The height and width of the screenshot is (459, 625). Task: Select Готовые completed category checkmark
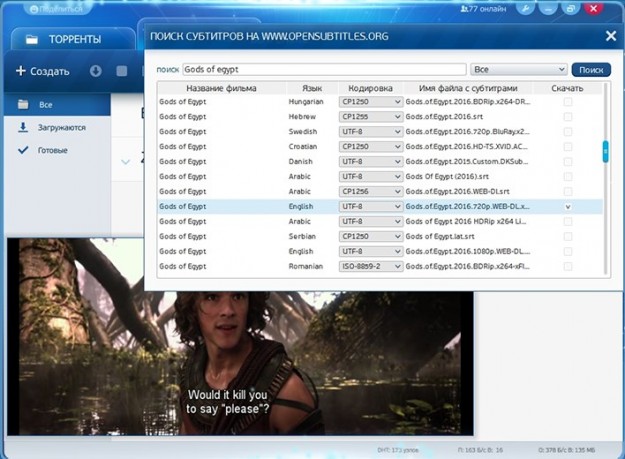[23, 151]
